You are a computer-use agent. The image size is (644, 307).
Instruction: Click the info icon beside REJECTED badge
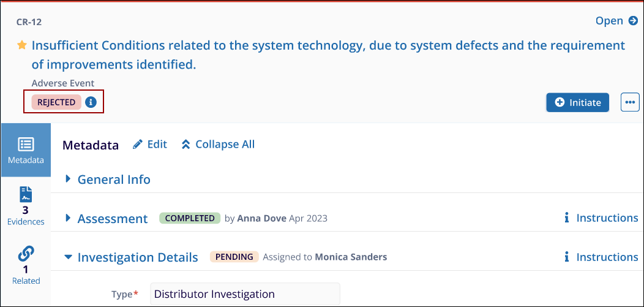coord(91,102)
